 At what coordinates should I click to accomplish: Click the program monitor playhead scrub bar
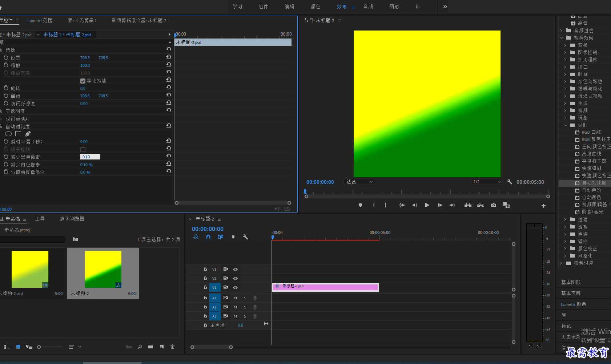click(427, 196)
